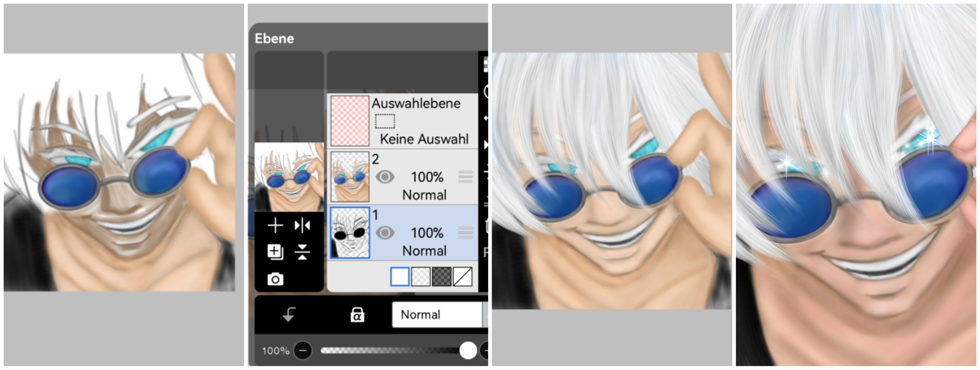This screenshot has width=980, height=370.
Task: Decrease opacity with the minus button
Action: pos(303,350)
